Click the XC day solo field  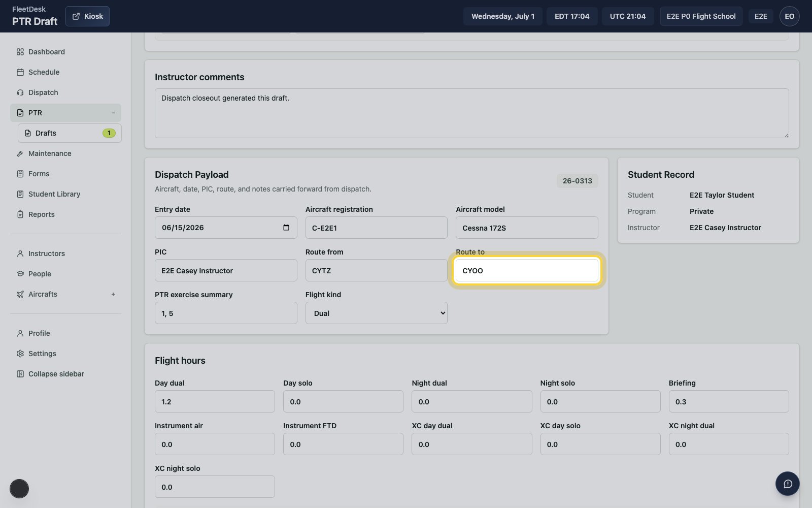pyautogui.click(x=600, y=444)
